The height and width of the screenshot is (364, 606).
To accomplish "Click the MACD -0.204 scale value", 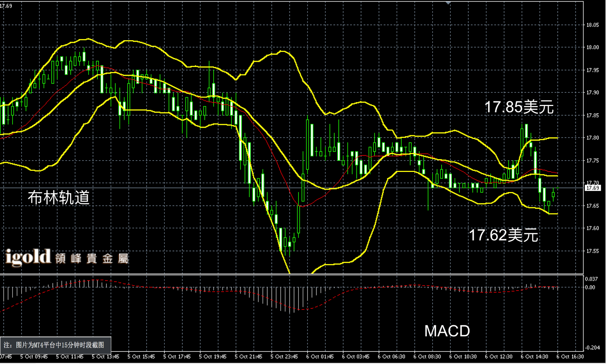I will coord(592,348).
